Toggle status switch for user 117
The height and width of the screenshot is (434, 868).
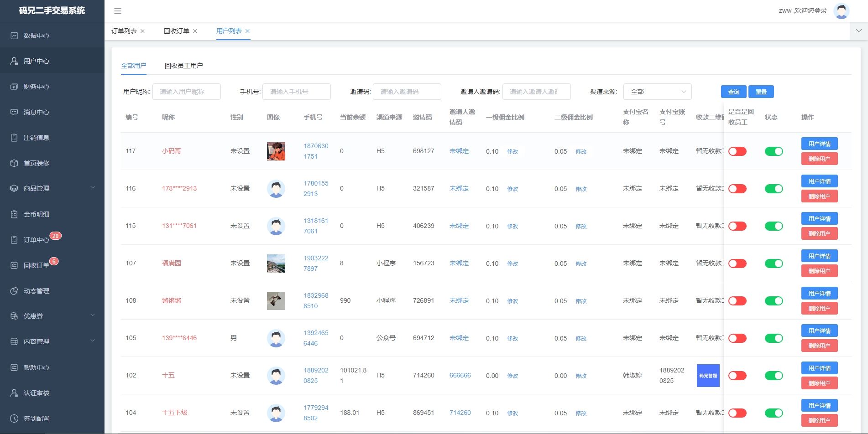774,151
